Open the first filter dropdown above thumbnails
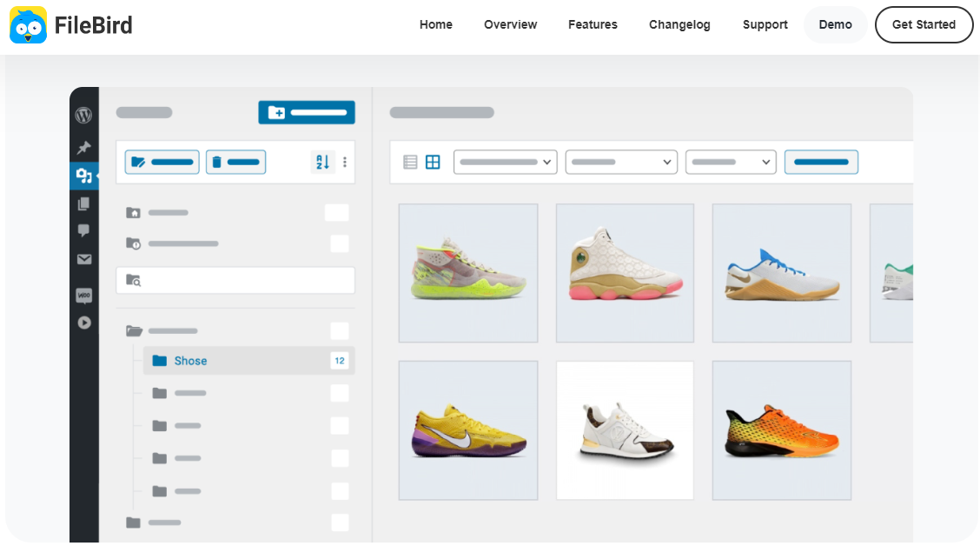Image resolution: width=980 pixels, height=546 pixels. click(505, 162)
